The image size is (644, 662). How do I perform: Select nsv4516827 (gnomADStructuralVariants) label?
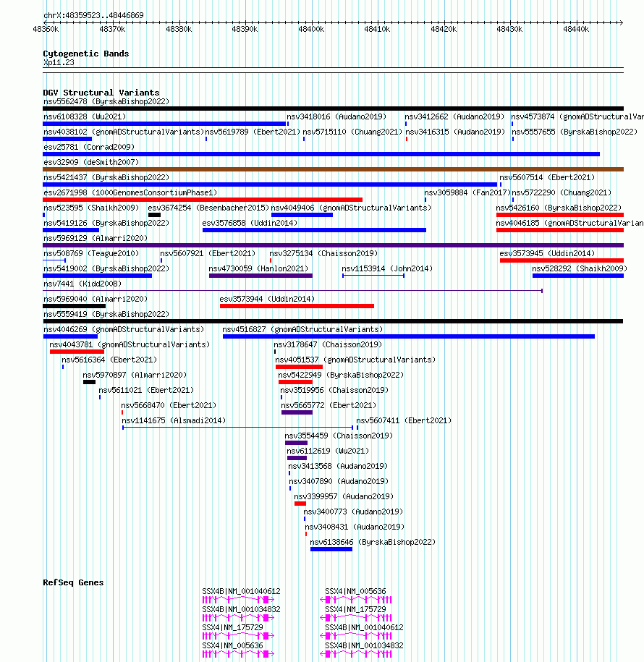coord(302,330)
